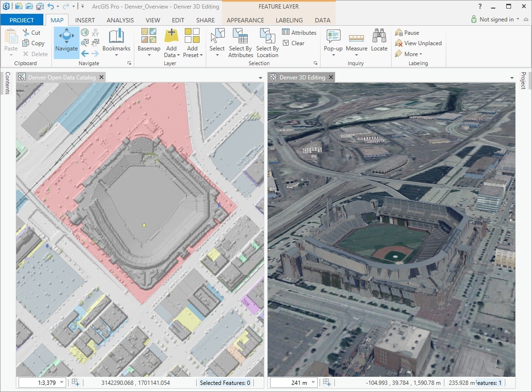532x392 pixels.
Task: Activate the Denver 3D Editing view tab
Action: tap(302, 77)
